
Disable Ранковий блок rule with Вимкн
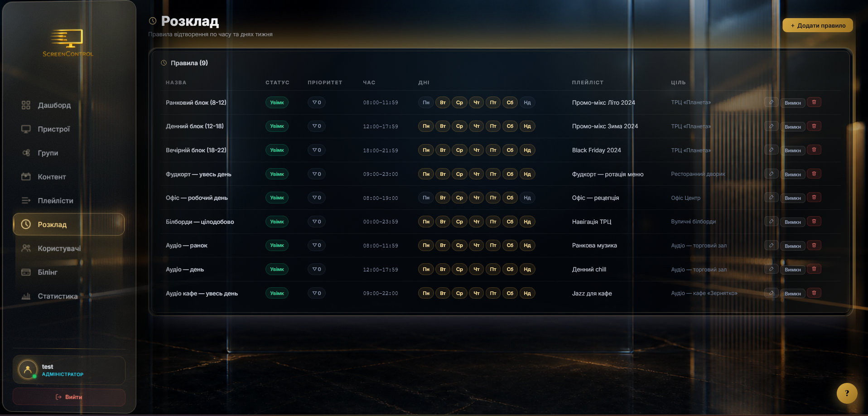(793, 103)
